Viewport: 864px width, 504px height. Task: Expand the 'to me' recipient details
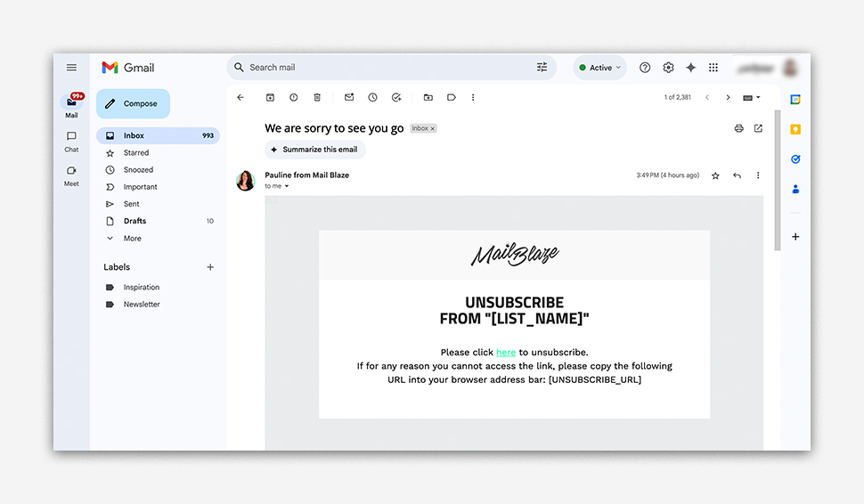pos(287,186)
